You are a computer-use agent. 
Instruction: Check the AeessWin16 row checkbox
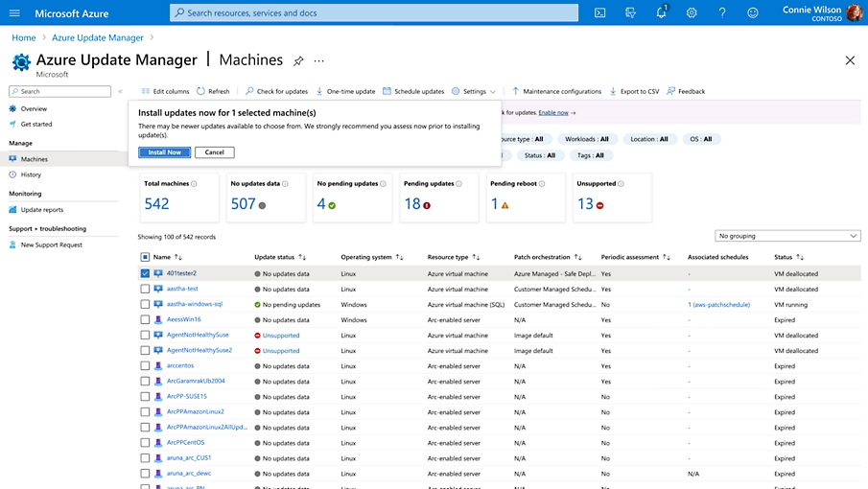point(145,319)
